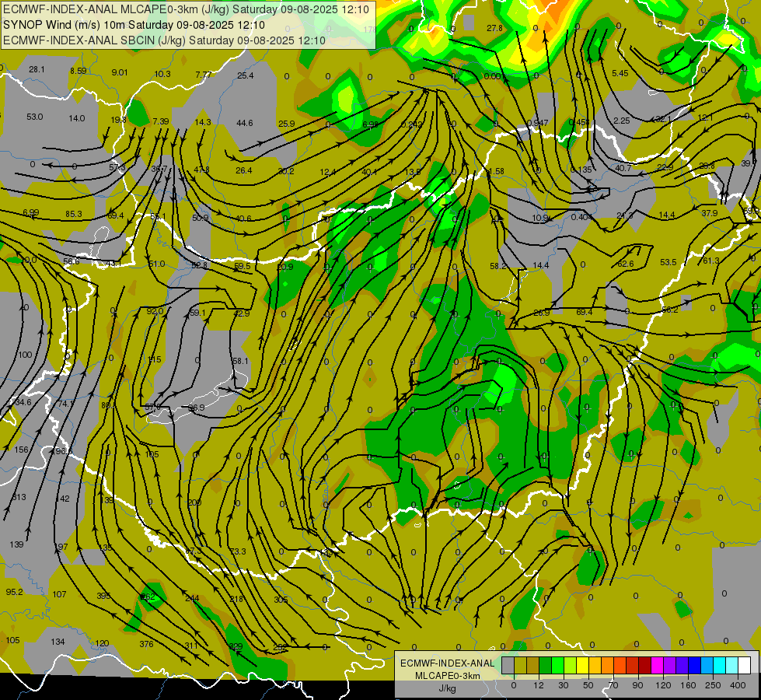
Task: Click the white legend swatch at the far end
Action: point(745,665)
